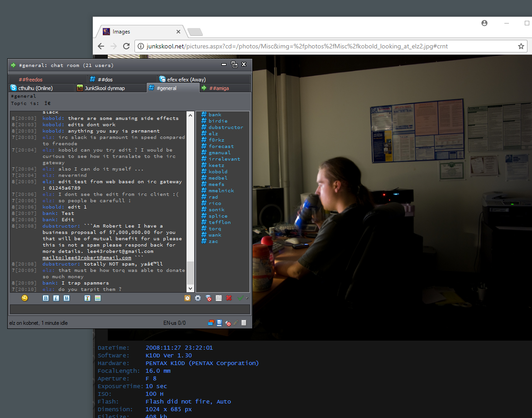Focus the chat message input box
Viewport: 532px width, 418px height.
130,309
